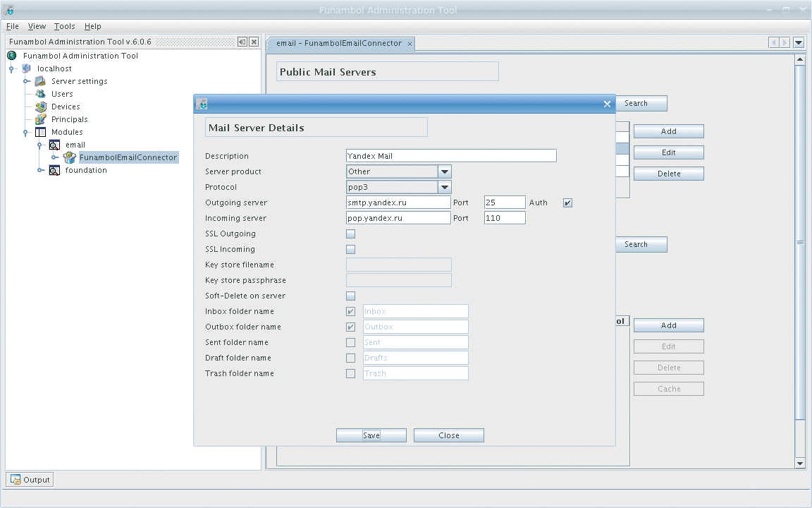Click the Principals icon in tree
This screenshot has width=812, height=508.
click(x=40, y=119)
